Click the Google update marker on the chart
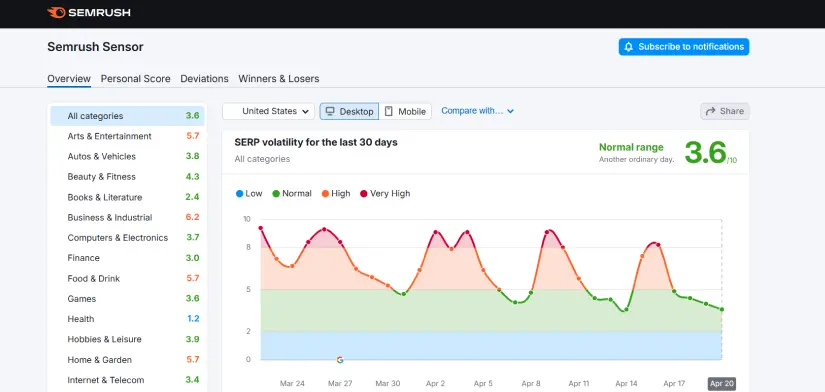The width and height of the screenshot is (825, 392). [340, 360]
